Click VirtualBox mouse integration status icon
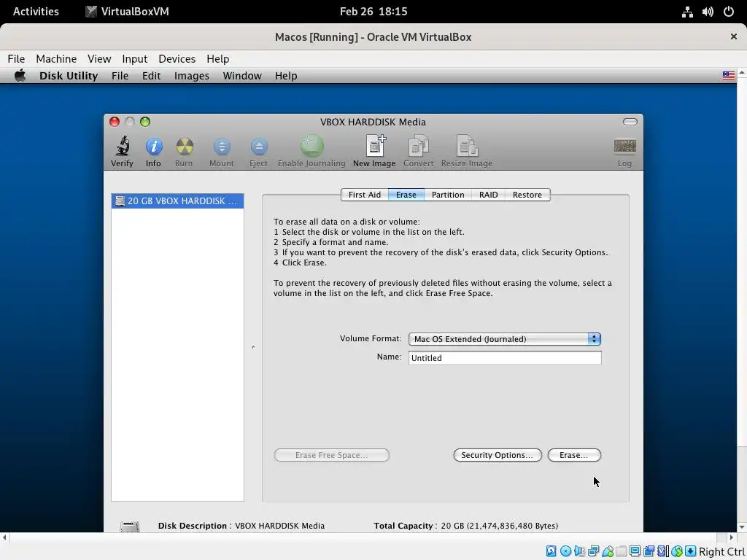Image resolution: width=747 pixels, height=560 pixels. [677, 551]
